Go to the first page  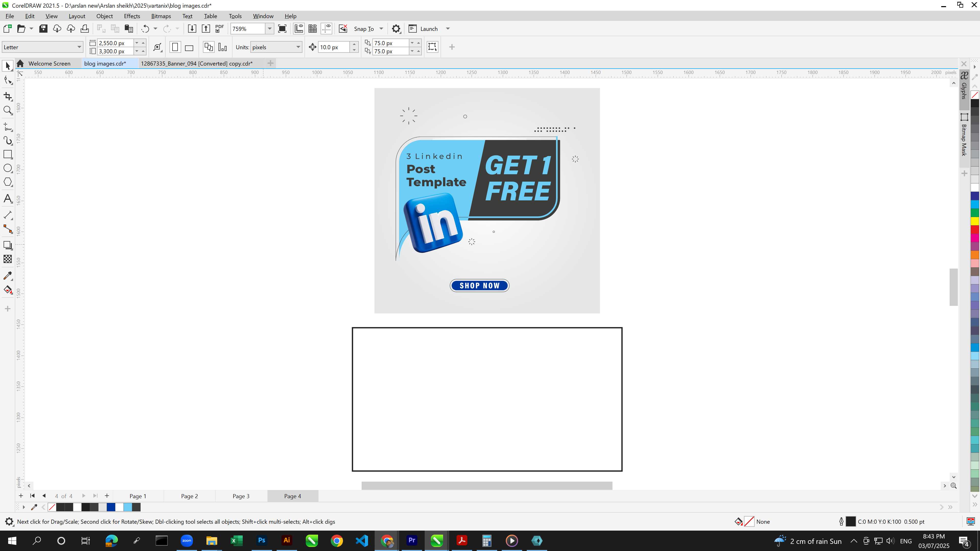(32, 496)
